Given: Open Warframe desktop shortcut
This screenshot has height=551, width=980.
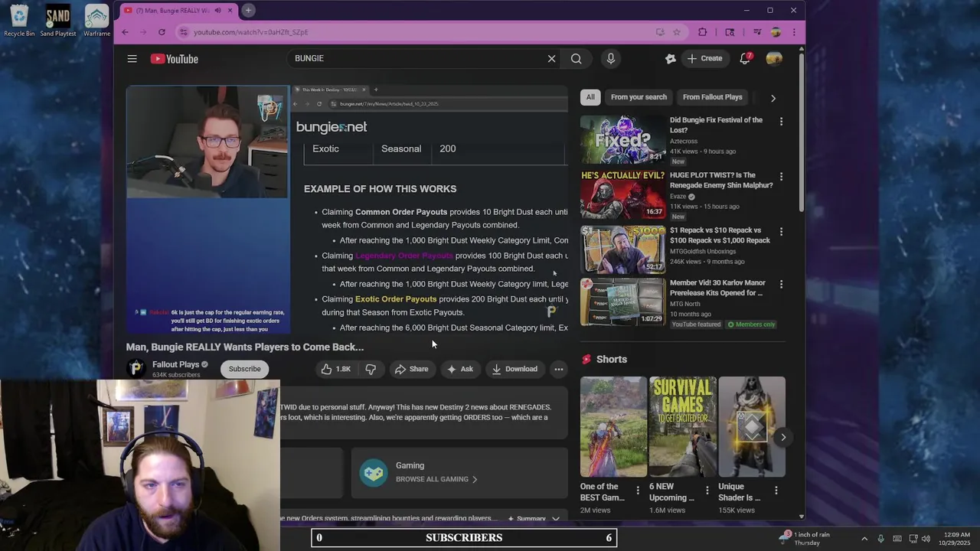Looking at the screenshot, I should (96, 21).
